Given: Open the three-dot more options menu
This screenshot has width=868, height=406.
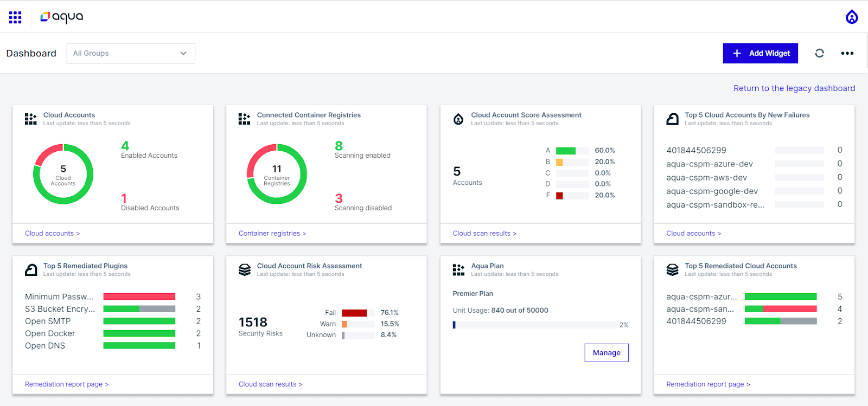Looking at the screenshot, I should click(x=847, y=53).
